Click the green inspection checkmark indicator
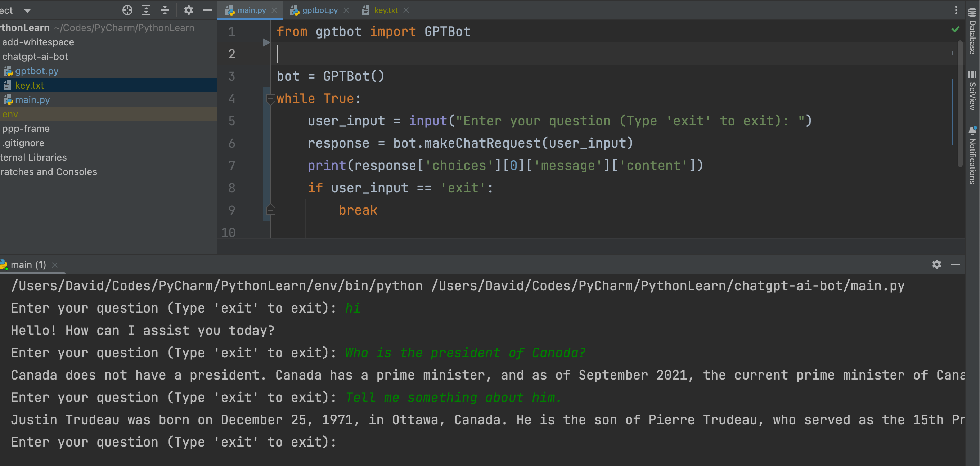This screenshot has height=466, width=980. click(x=955, y=29)
